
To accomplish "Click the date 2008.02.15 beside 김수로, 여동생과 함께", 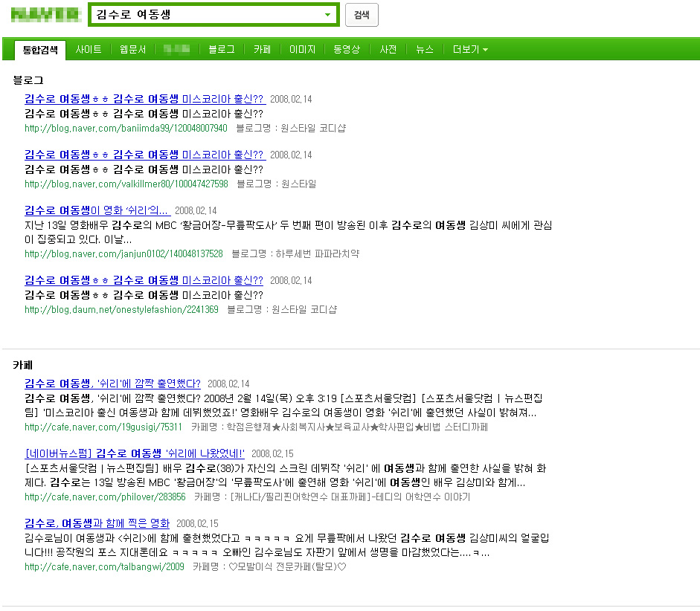I will (197, 523).
